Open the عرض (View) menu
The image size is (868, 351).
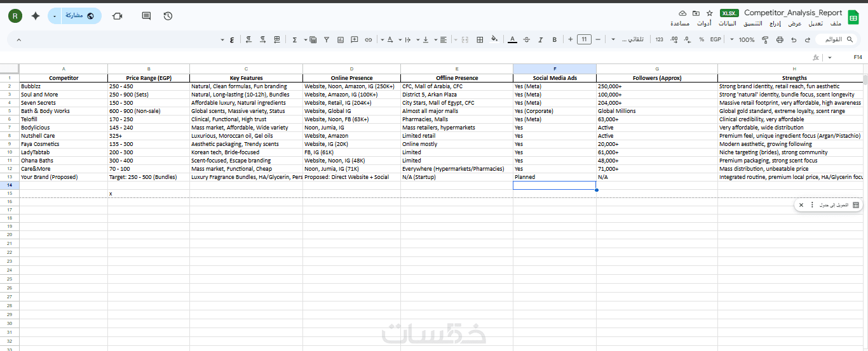pos(795,23)
